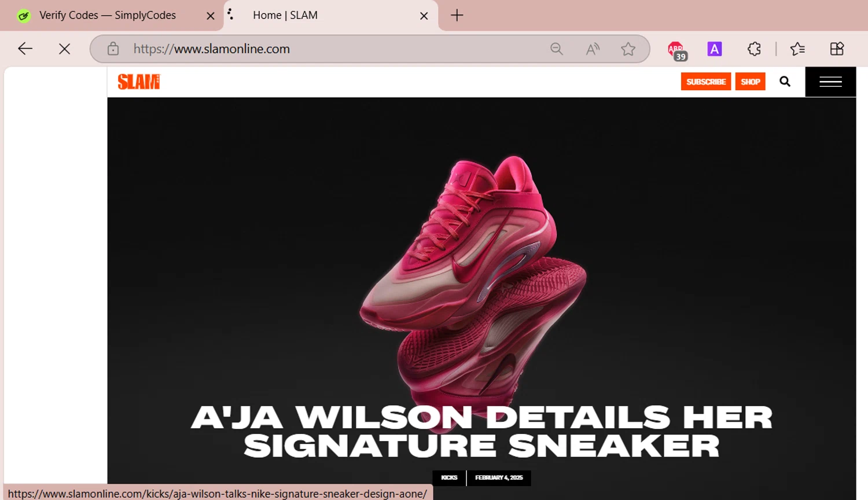Close the Home | SLAM tab
868x500 pixels.
(424, 16)
